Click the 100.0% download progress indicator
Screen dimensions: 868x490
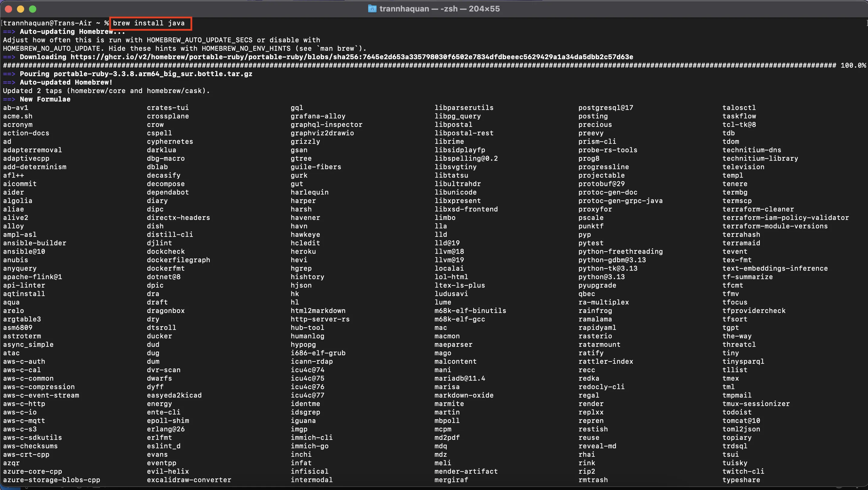(853, 65)
